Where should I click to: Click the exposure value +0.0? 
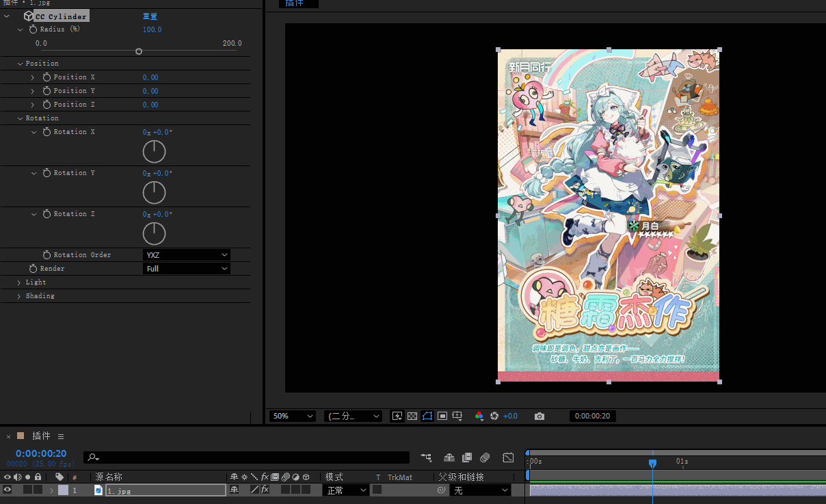[x=510, y=416]
